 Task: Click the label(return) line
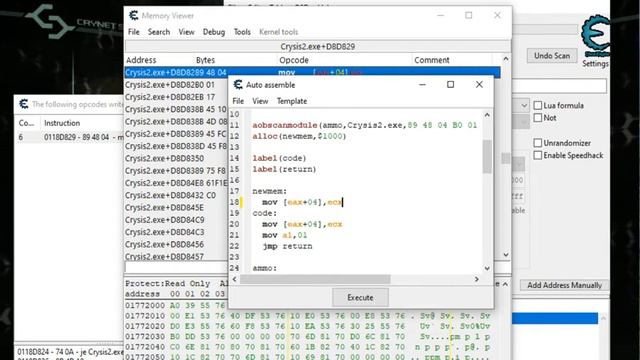coord(284,169)
